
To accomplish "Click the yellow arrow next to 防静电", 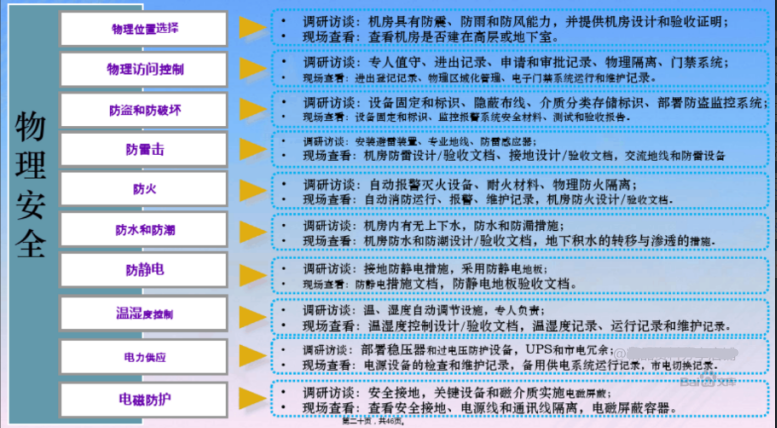I will pos(253,270).
